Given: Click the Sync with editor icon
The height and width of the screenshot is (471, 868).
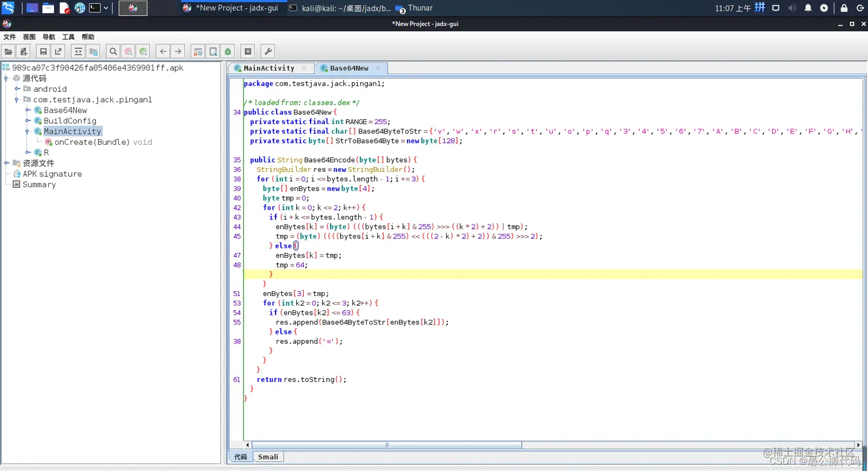Looking at the screenshot, I should [79, 52].
